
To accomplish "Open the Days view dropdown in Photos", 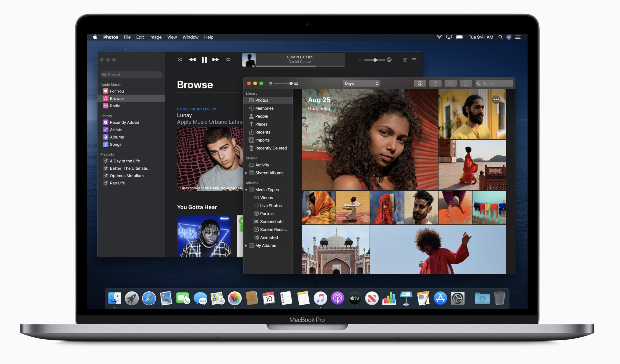I will tap(361, 83).
